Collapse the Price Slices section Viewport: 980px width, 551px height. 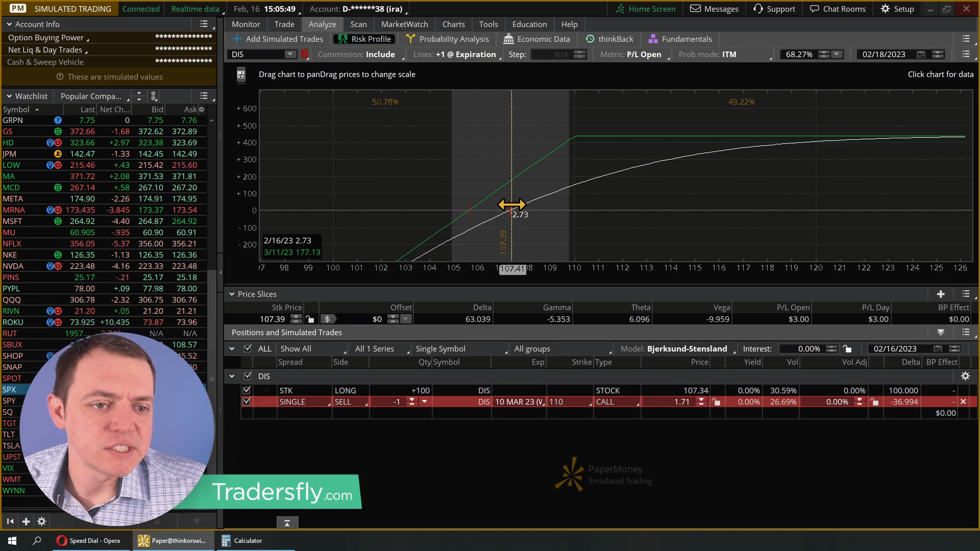click(232, 294)
